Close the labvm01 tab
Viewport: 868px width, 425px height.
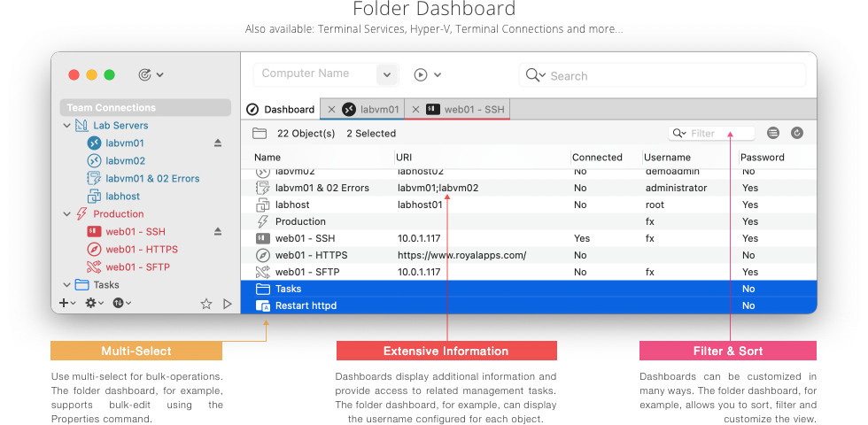pos(331,110)
